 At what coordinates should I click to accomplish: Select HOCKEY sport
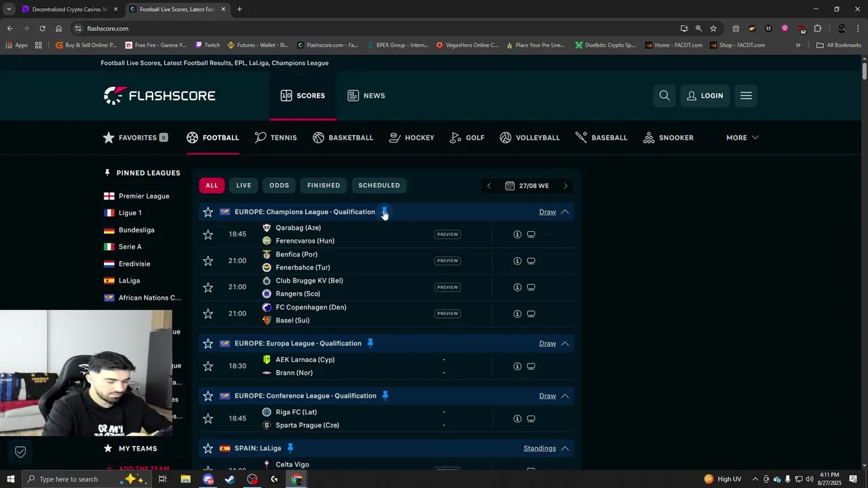click(x=412, y=138)
